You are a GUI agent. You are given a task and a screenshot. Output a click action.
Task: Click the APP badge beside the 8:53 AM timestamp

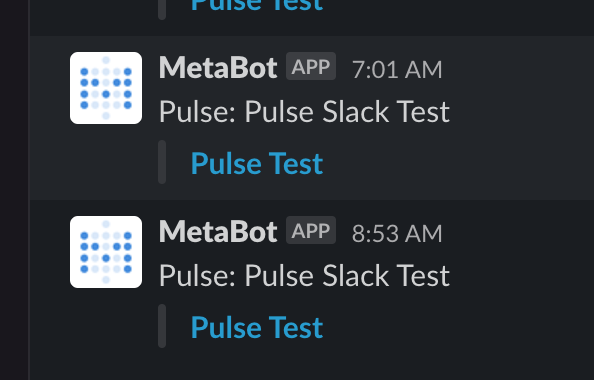(x=311, y=230)
